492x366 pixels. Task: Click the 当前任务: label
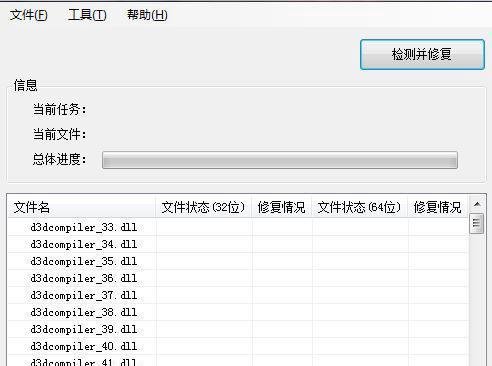[60, 109]
